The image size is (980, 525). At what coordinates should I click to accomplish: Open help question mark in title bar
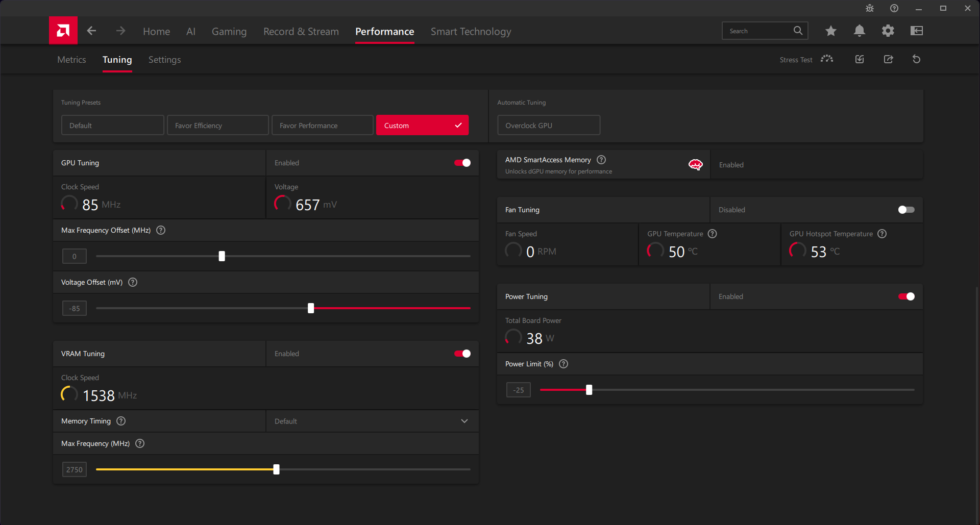point(894,8)
